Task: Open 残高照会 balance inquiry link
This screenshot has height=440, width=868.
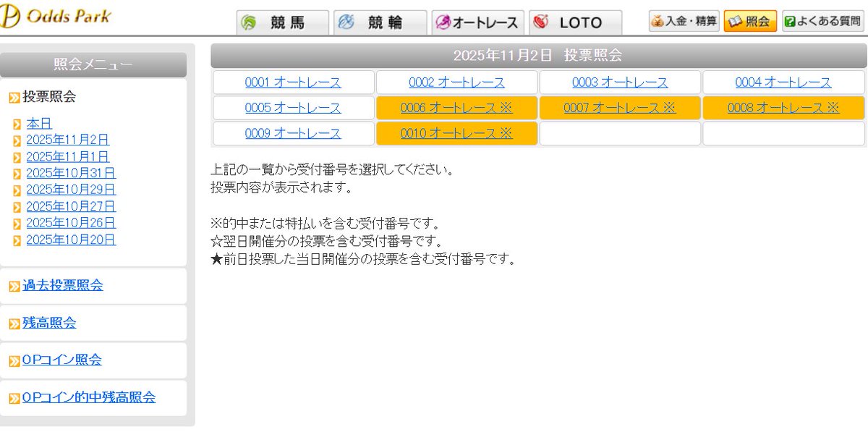Action: pyautogui.click(x=49, y=323)
